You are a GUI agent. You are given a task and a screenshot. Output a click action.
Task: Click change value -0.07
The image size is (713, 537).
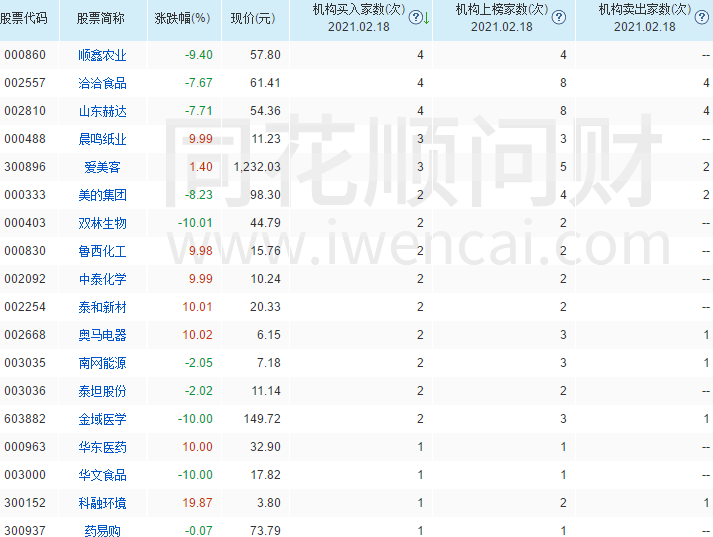click(198, 531)
